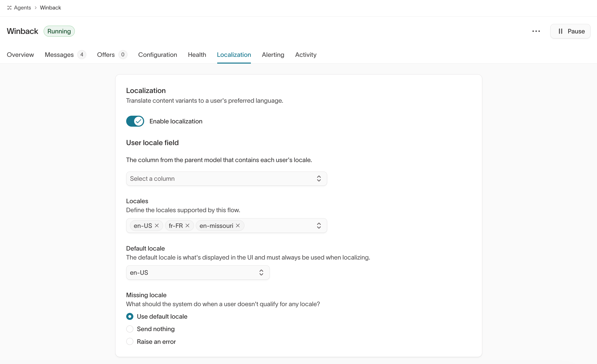
Task: Switch to the Overview tab
Action: pyautogui.click(x=20, y=55)
